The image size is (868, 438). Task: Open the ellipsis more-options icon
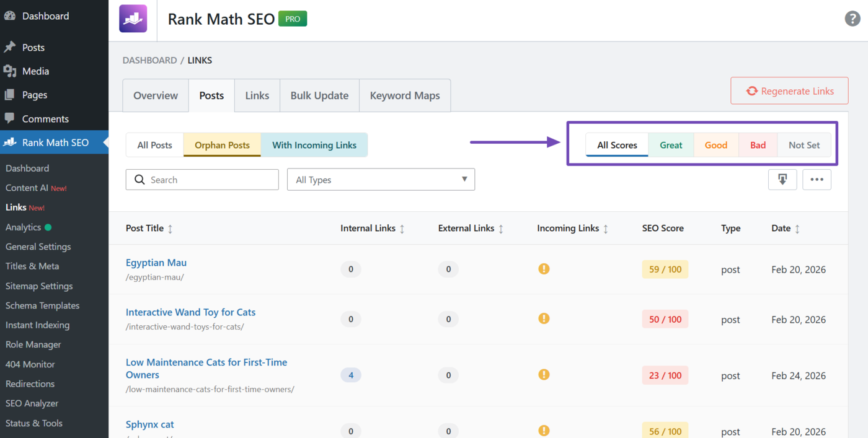(x=817, y=179)
